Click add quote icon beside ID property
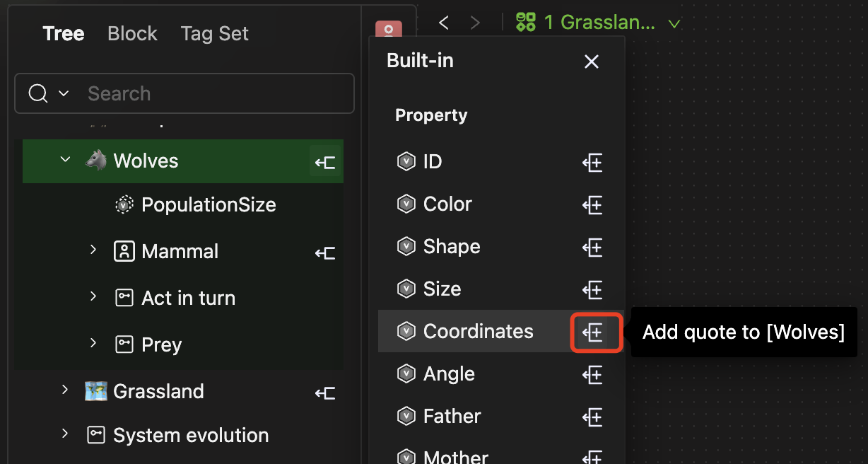 [592, 163]
